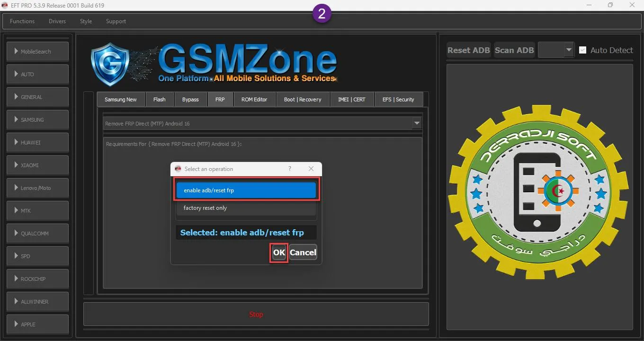Click the dialog help question mark icon
Screen dimensions: 644x341
[x=289, y=169]
